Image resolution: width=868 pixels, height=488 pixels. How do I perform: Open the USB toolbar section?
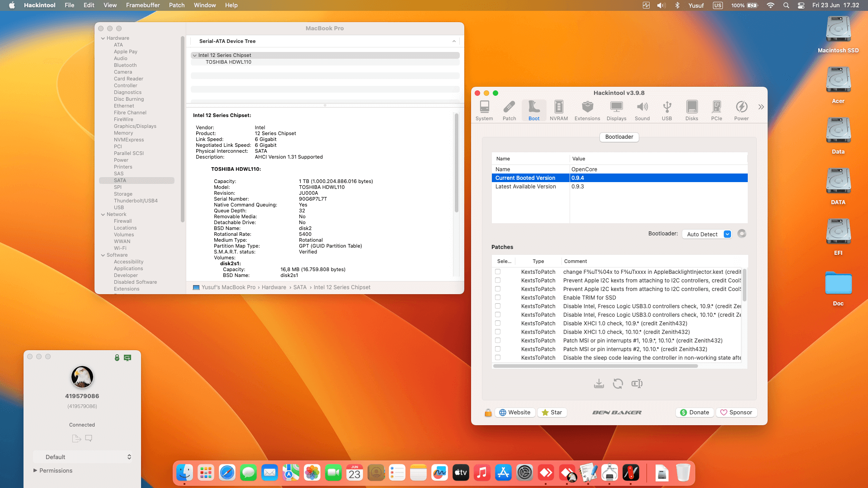coord(667,111)
